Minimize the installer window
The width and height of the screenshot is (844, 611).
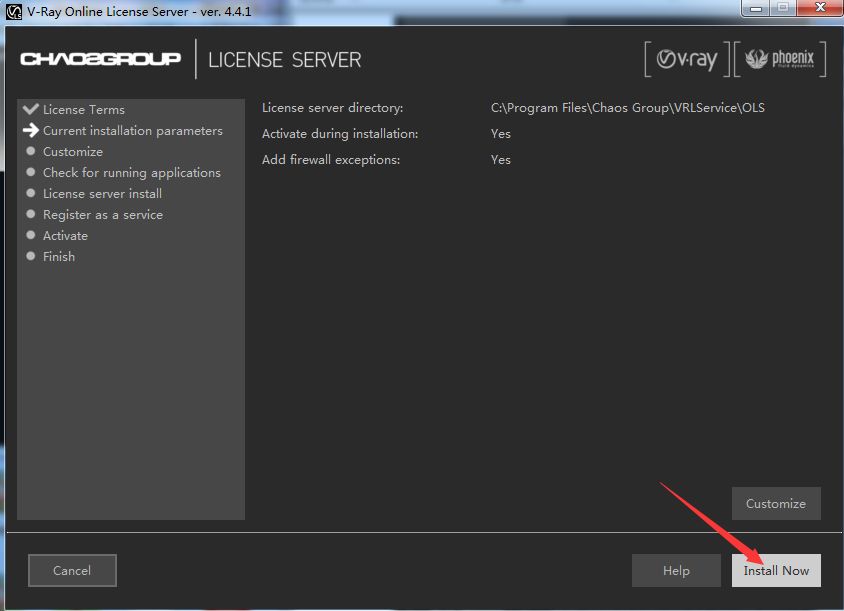pyautogui.click(x=756, y=8)
